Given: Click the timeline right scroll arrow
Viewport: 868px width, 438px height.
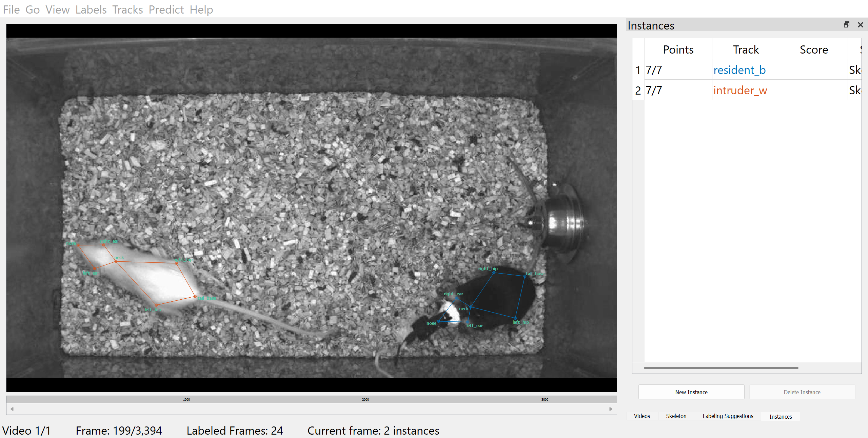Looking at the screenshot, I should pos(611,409).
